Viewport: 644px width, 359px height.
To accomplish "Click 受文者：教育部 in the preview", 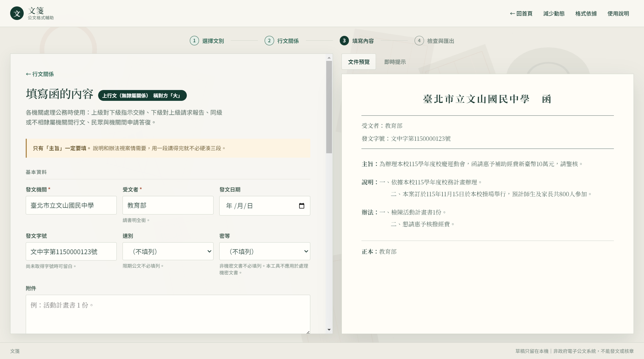I will pos(382,126).
